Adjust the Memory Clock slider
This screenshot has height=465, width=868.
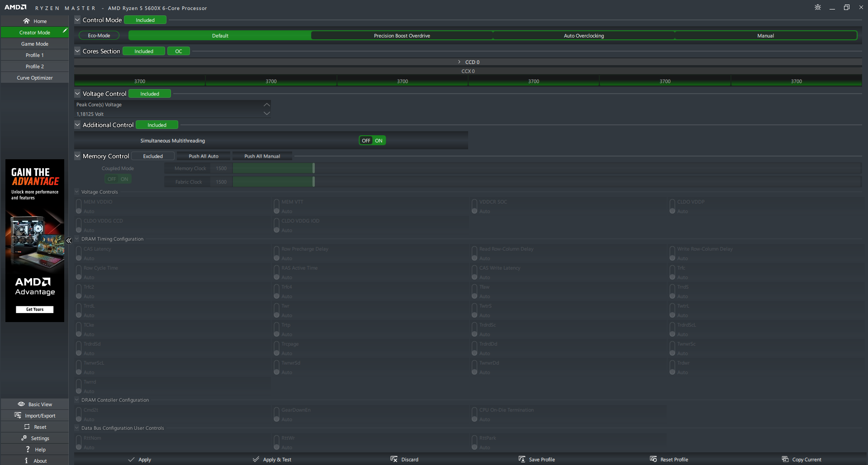[313, 168]
